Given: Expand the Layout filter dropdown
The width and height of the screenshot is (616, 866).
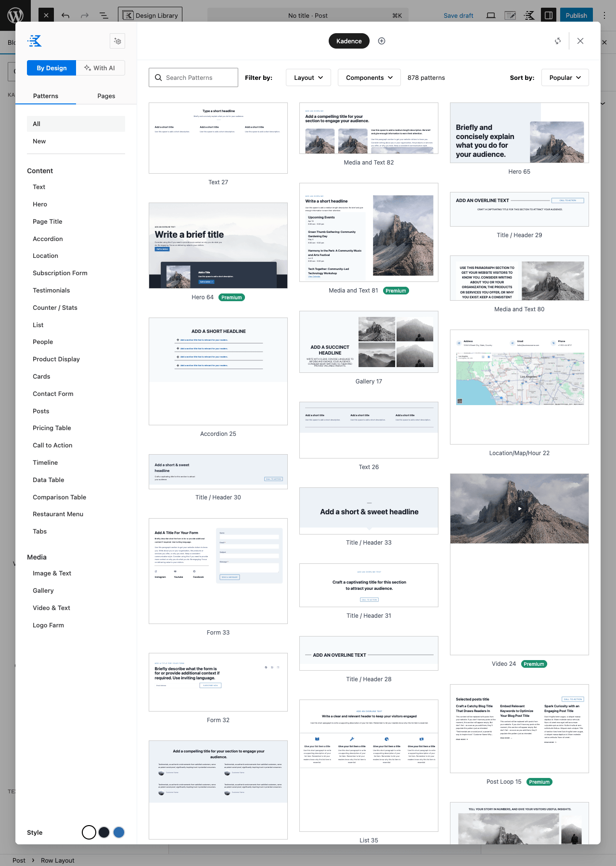Looking at the screenshot, I should coord(308,77).
